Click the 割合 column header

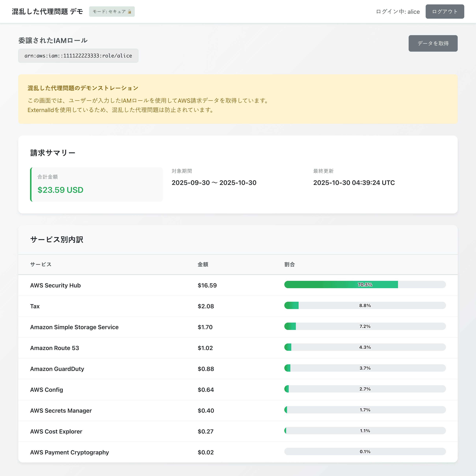(x=289, y=264)
